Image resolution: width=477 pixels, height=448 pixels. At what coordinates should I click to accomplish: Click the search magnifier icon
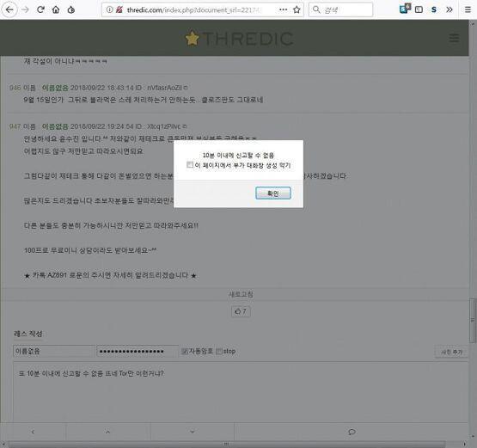pos(316,9)
